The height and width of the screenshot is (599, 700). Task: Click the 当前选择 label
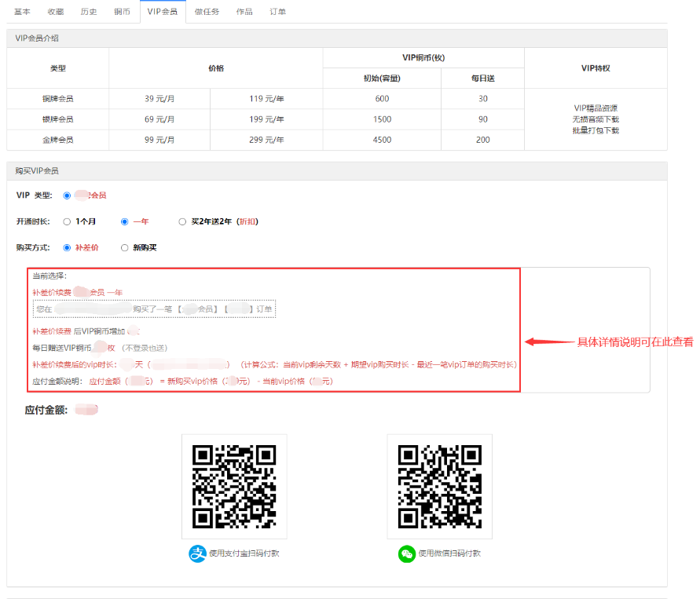[x=49, y=276]
